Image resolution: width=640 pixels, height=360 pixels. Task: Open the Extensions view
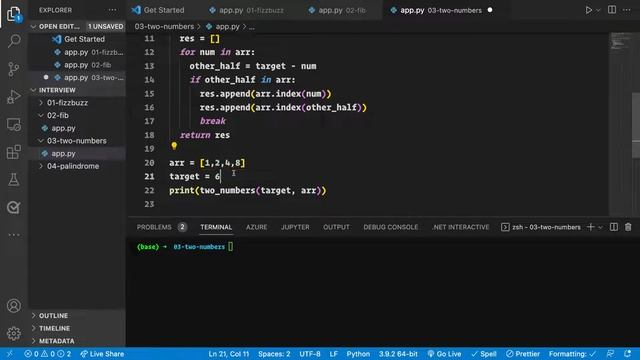click(14, 152)
